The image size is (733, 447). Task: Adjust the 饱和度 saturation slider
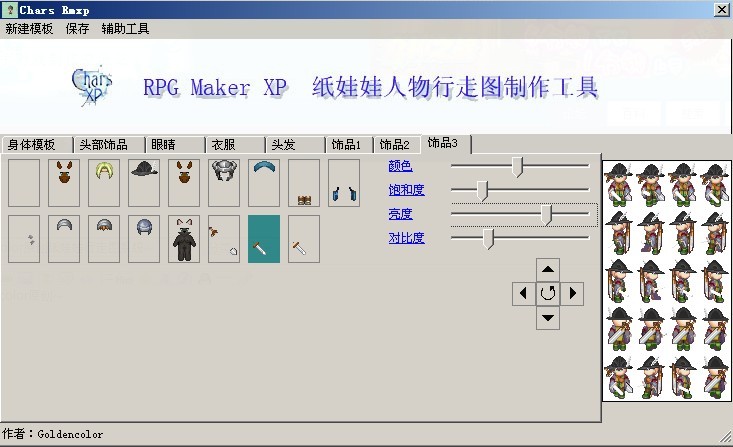(482, 191)
